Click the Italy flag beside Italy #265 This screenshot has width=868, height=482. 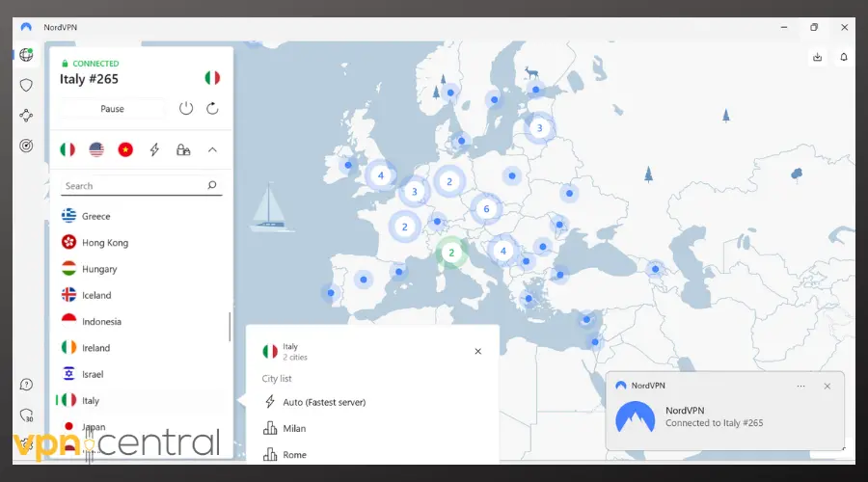click(x=212, y=78)
